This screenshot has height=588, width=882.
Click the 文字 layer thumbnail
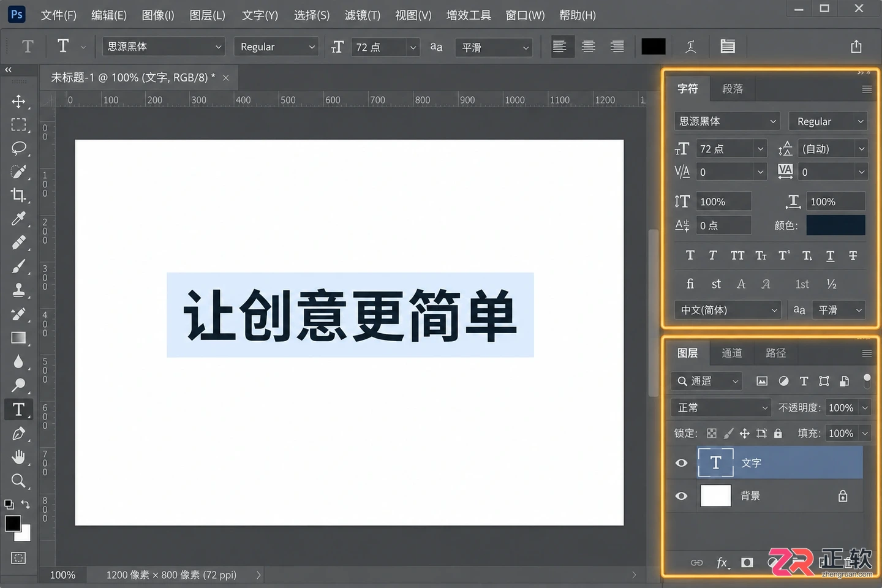[x=715, y=463]
